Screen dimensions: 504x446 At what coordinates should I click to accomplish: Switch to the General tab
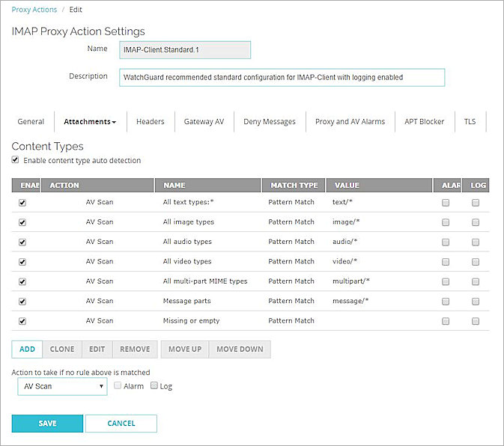pyautogui.click(x=31, y=121)
